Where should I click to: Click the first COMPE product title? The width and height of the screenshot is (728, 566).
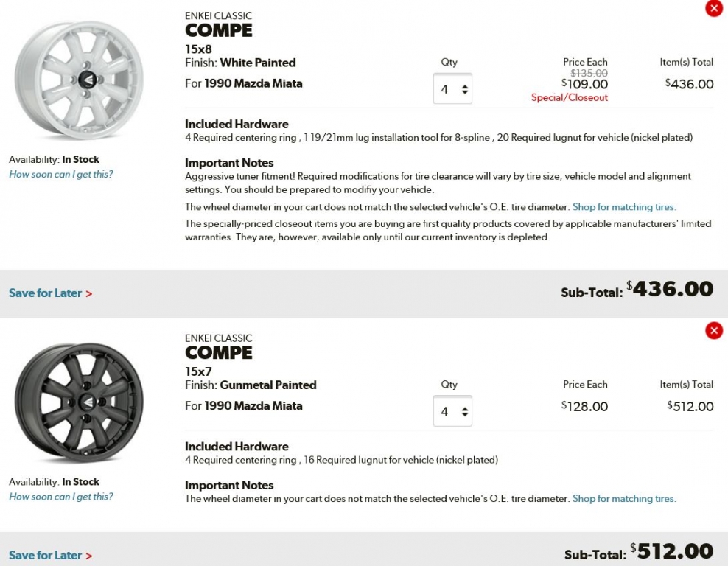point(219,31)
